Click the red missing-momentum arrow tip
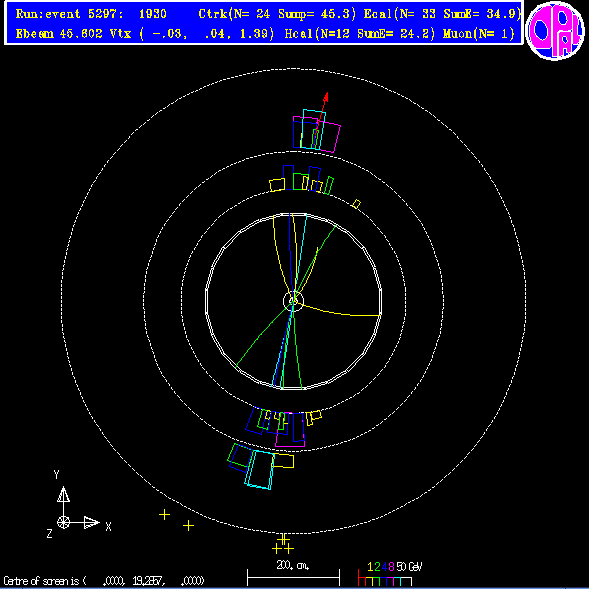 [326, 96]
